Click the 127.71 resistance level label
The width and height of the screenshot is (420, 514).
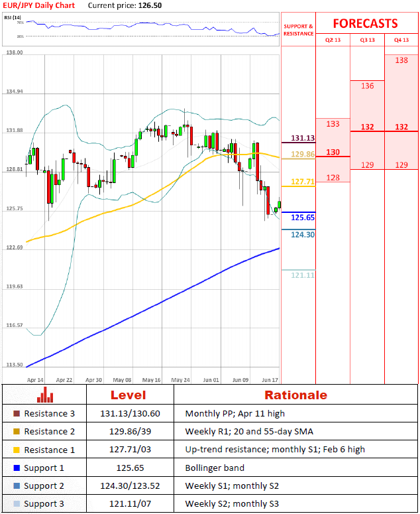303,182
